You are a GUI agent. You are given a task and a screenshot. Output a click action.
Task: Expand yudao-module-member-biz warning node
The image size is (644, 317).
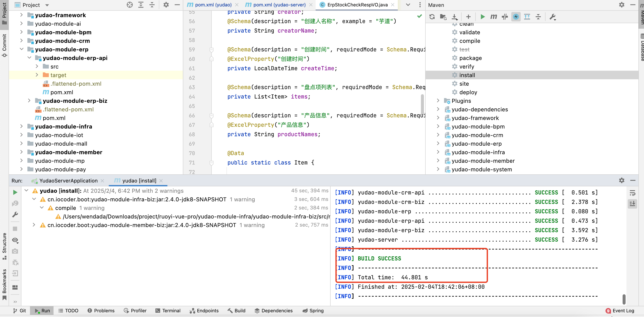(34, 225)
